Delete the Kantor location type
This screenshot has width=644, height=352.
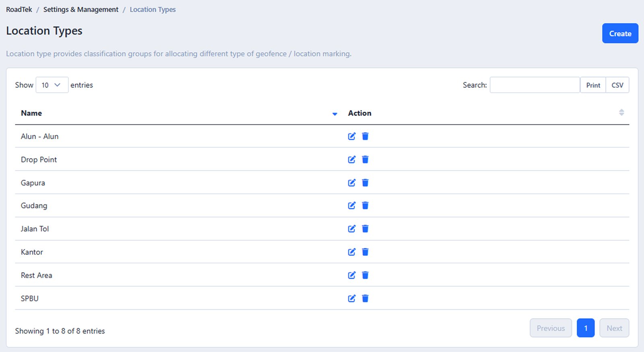365,252
